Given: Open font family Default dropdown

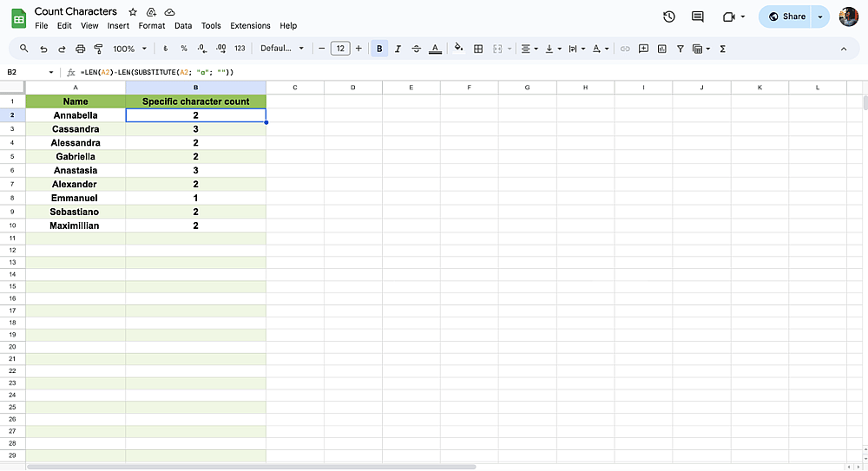Looking at the screenshot, I should click(x=282, y=49).
